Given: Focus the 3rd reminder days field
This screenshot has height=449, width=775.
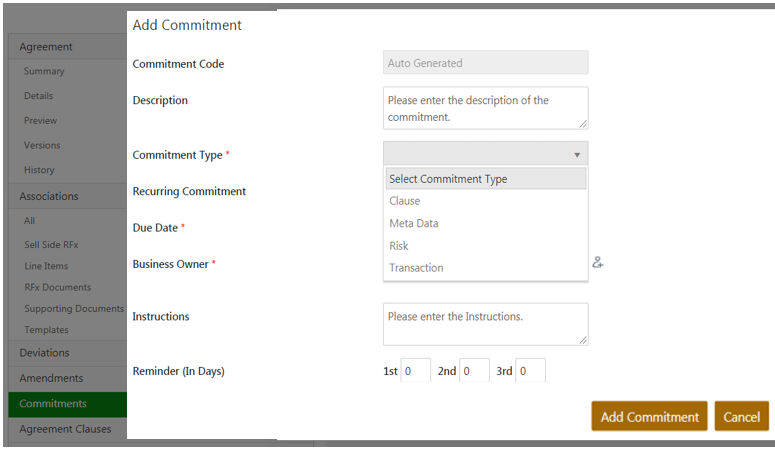Looking at the screenshot, I should coord(531,371).
